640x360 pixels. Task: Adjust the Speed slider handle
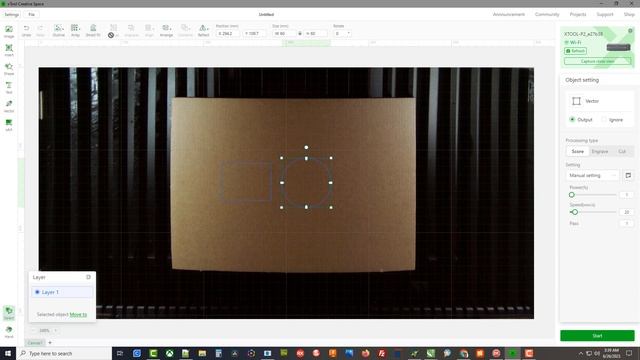coord(575,212)
